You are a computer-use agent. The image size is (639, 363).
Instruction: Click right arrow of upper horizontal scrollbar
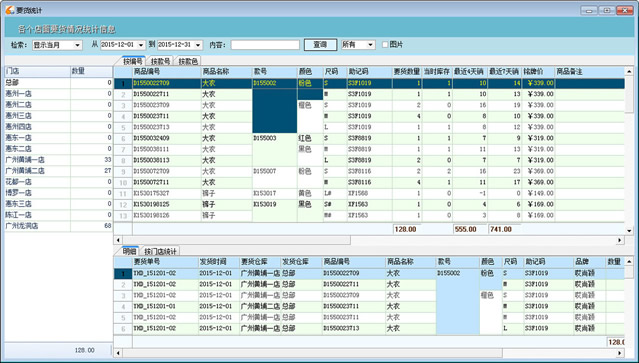(620, 240)
